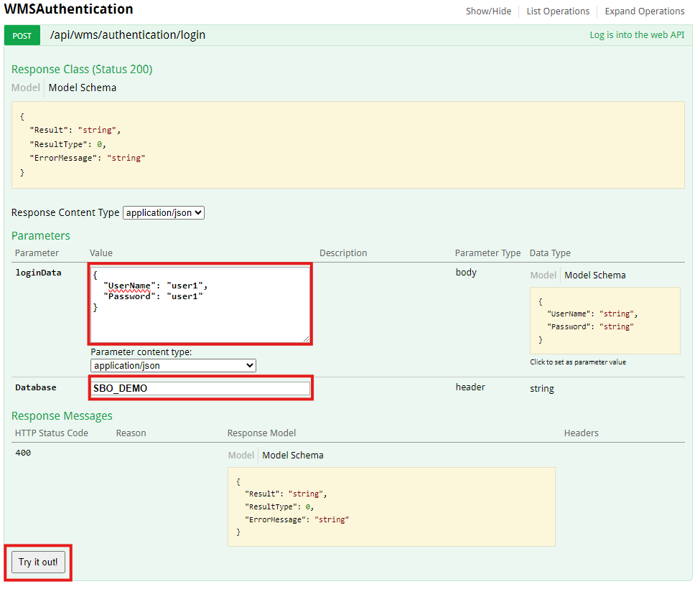
Task: Switch to Model tab for 400 response
Action: (241, 455)
